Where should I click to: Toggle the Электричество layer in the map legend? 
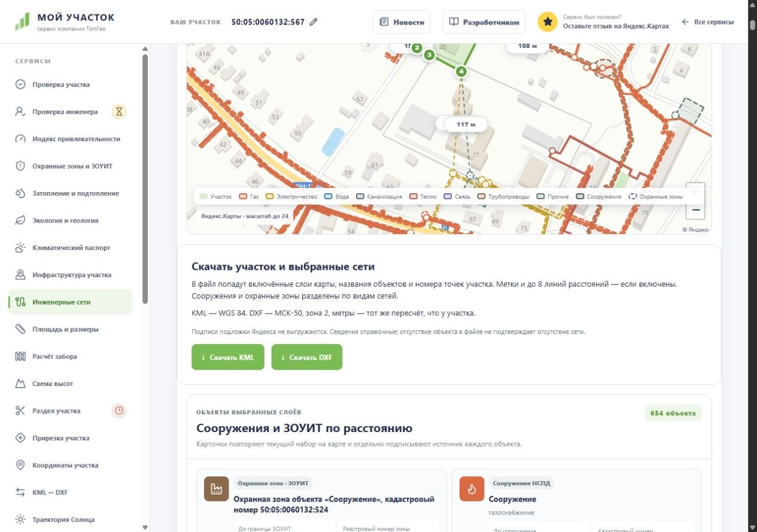pos(291,196)
